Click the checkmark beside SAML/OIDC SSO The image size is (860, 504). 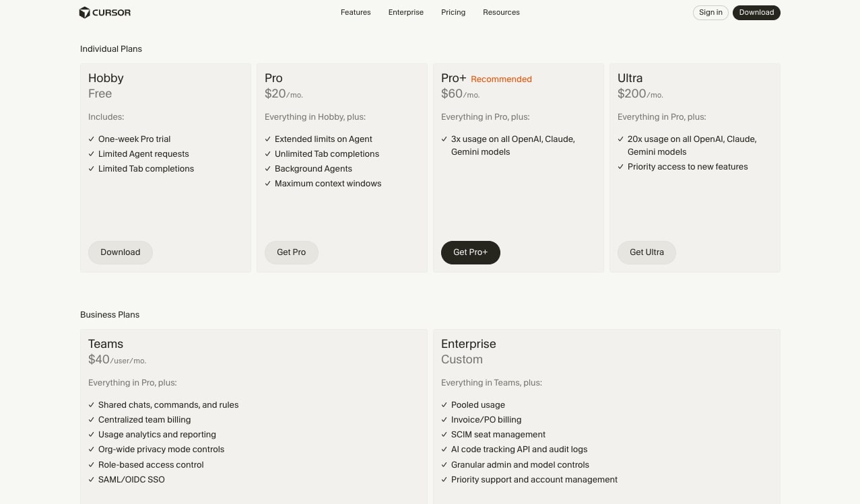click(x=92, y=479)
